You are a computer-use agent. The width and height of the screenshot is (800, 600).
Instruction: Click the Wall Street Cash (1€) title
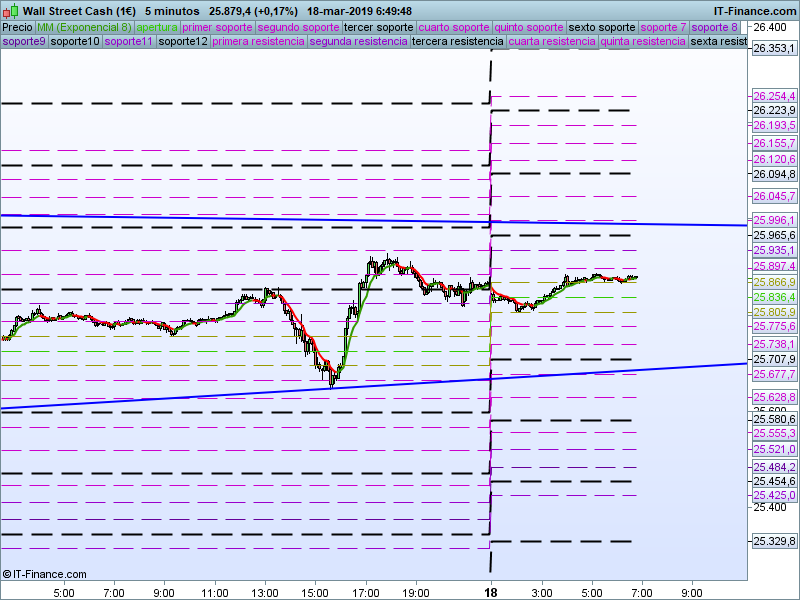click(79, 11)
